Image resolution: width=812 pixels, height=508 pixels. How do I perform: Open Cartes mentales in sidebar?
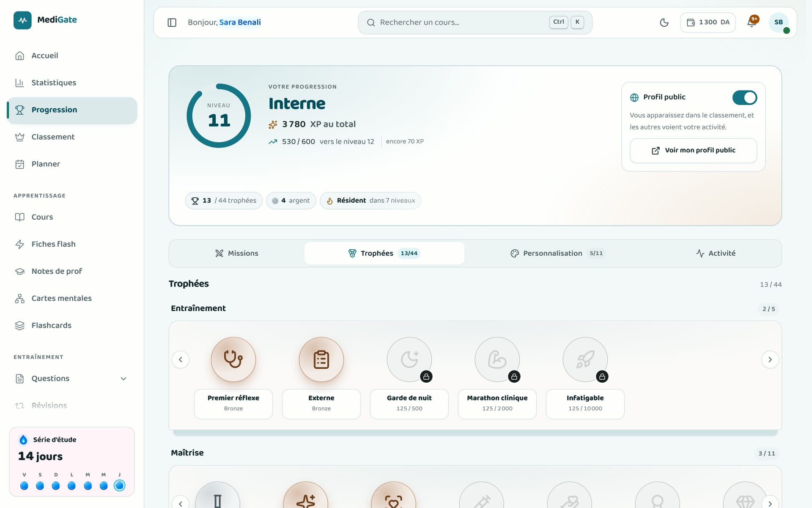coord(72,298)
